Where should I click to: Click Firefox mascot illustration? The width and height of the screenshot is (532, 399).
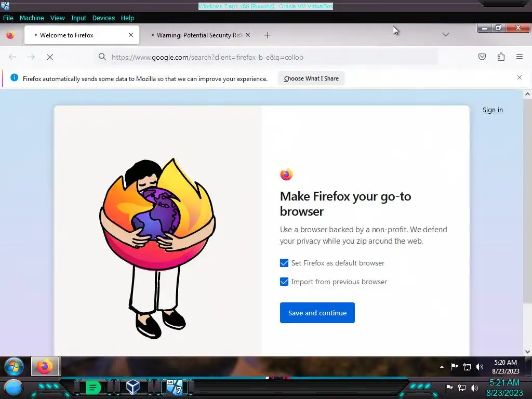pyautogui.click(x=157, y=248)
